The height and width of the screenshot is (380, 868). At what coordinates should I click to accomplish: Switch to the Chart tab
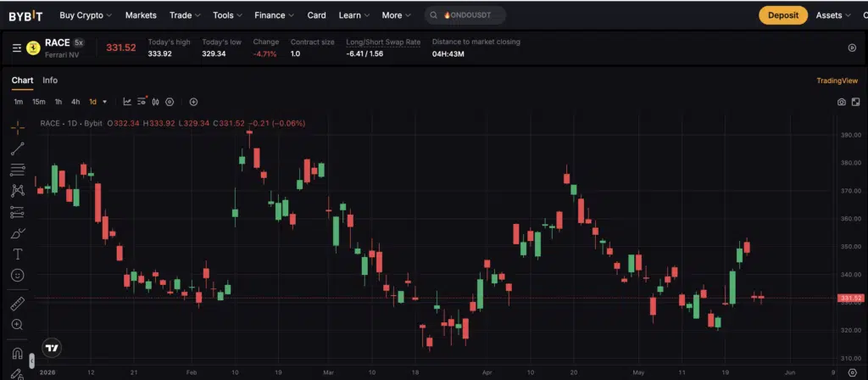22,81
